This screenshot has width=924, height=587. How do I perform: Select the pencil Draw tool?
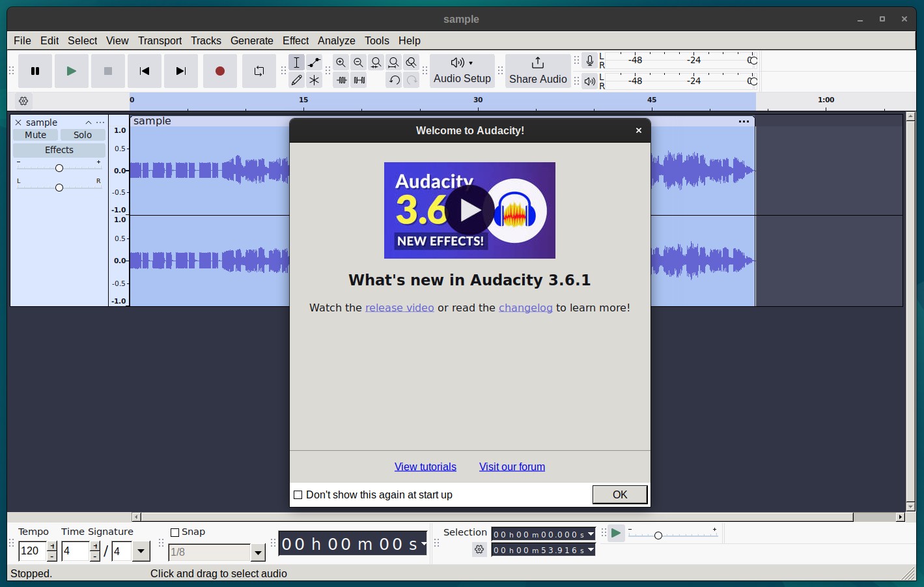pos(296,80)
